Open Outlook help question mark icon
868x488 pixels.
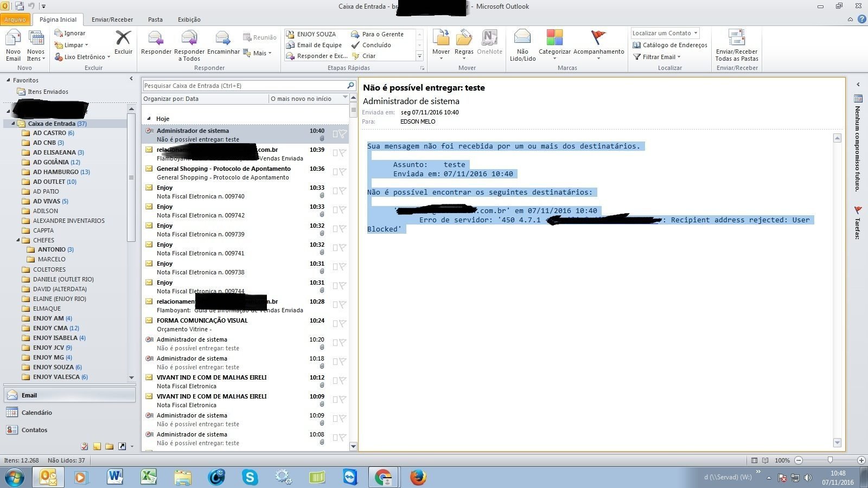click(861, 20)
